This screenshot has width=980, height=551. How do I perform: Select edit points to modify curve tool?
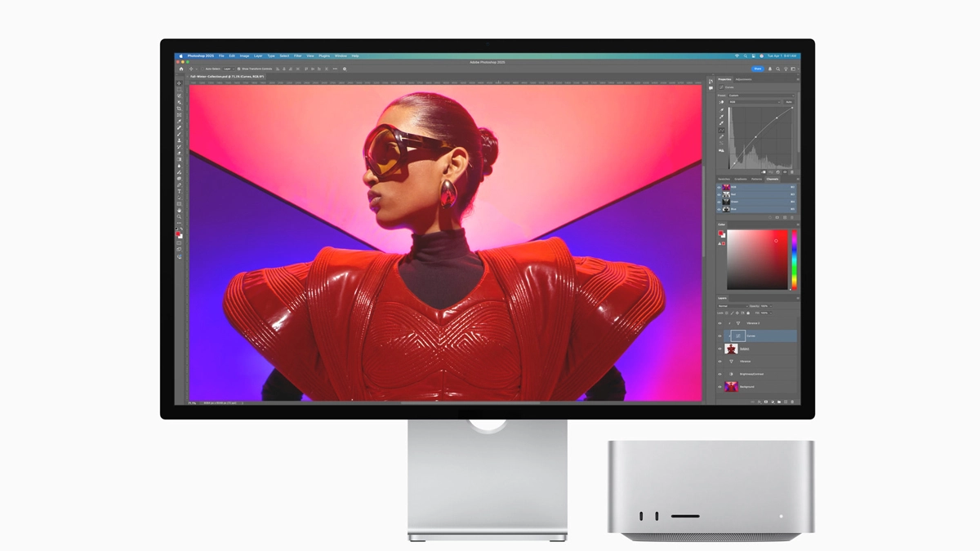[x=721, y=131]
